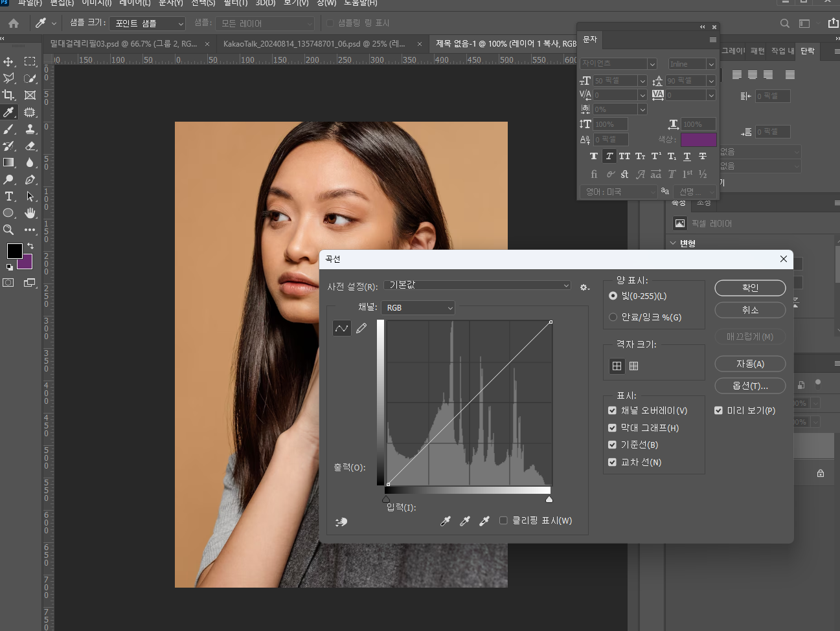Click the swap foreground/background colors icon
The image size is (840, 631).
[30, 246]
